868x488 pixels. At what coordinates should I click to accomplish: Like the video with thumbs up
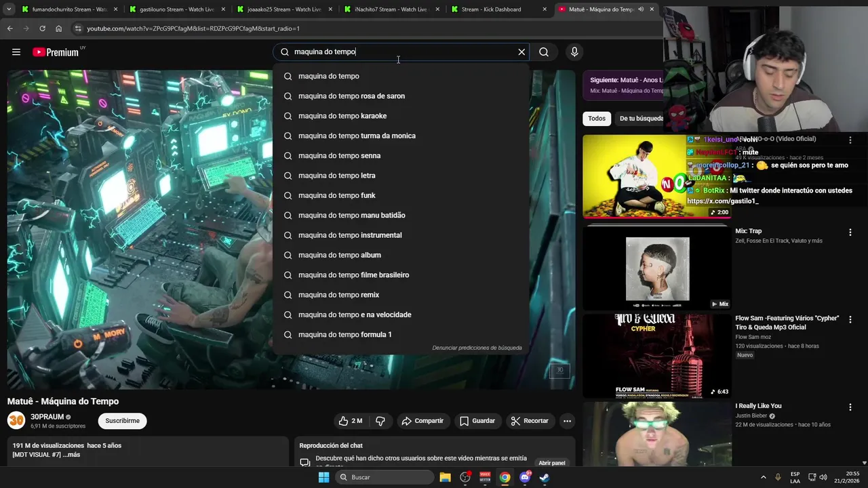click(350, 421)
